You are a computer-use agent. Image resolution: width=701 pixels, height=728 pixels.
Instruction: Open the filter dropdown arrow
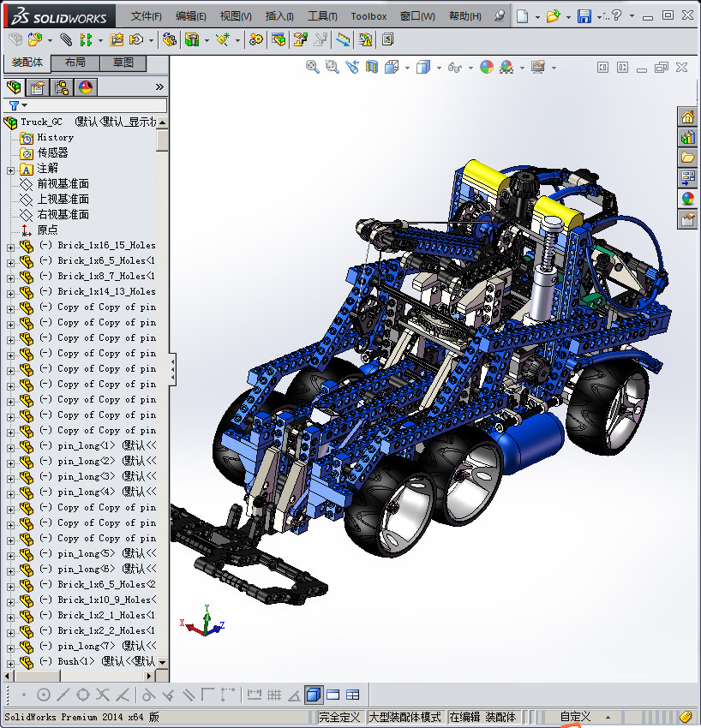[x=25, y=105]
